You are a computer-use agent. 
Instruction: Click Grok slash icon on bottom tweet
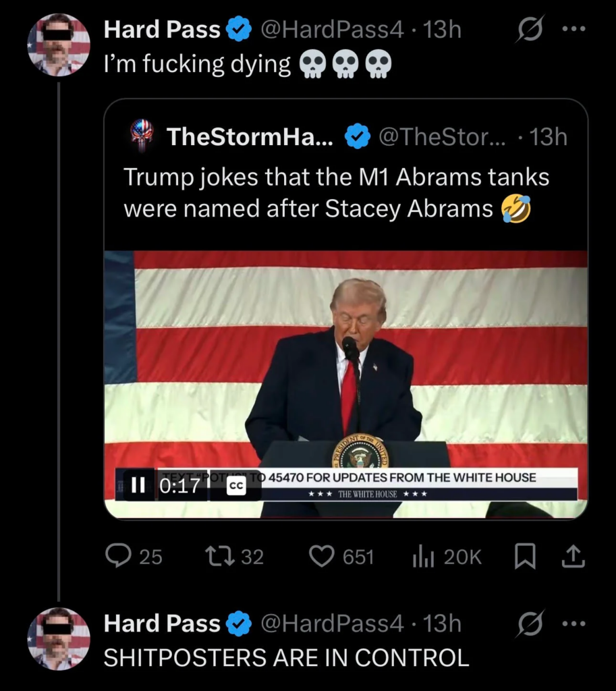pos(528,624)
